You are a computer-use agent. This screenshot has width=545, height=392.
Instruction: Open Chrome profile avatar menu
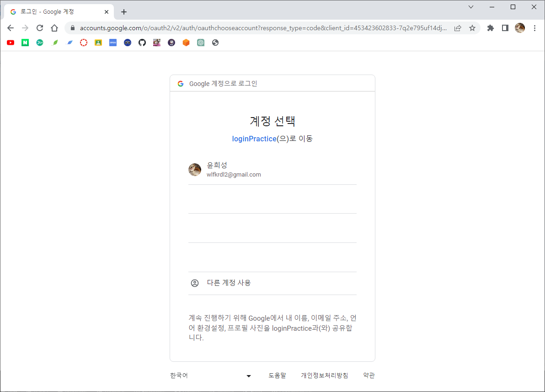(x=520, y=28)
